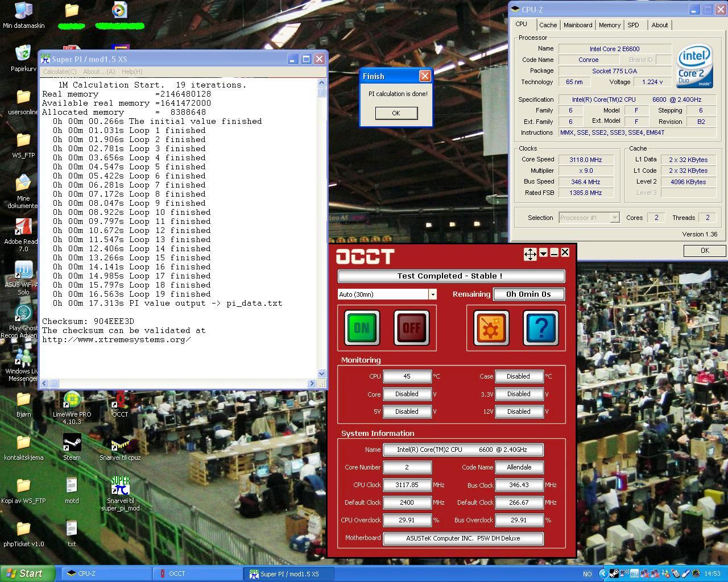
Task: Expand hidden system tray icons arrow
Action: (x=603, y=574)
